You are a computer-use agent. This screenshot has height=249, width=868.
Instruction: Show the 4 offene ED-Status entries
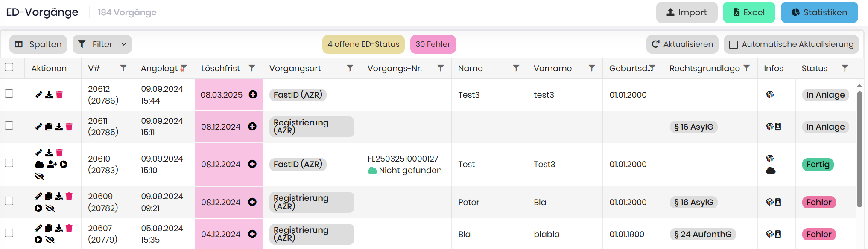363,44
